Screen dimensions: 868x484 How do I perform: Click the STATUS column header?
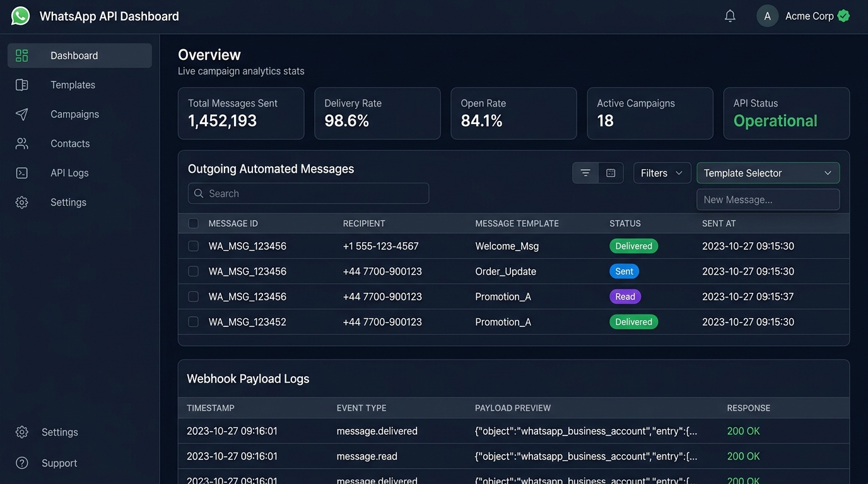pos(625,223)
